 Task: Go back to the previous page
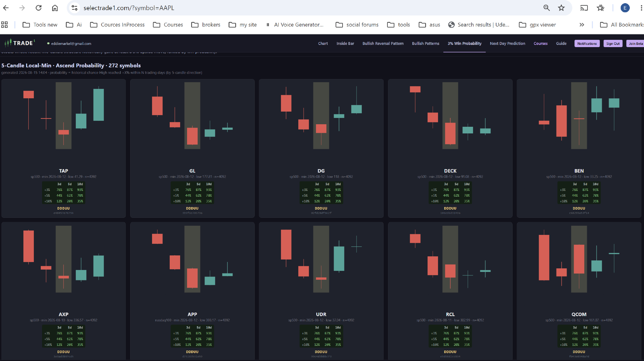point(6,8)
